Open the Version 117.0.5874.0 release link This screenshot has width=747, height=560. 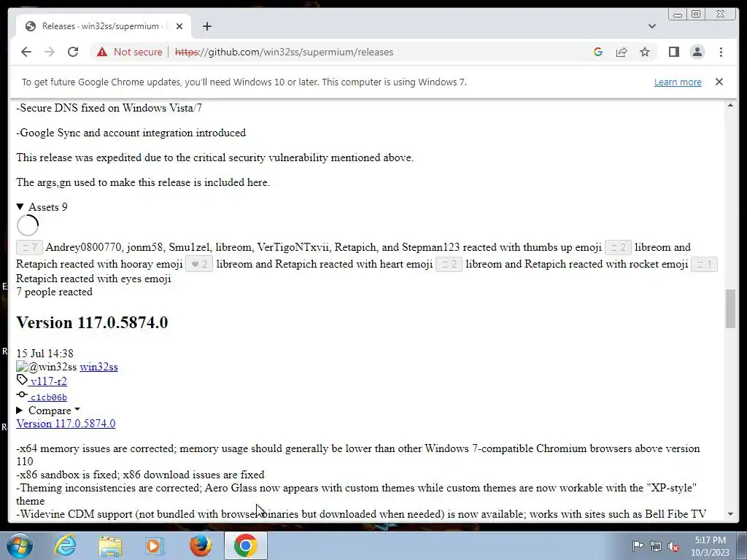pyautogui.click(x=66, y=424)
